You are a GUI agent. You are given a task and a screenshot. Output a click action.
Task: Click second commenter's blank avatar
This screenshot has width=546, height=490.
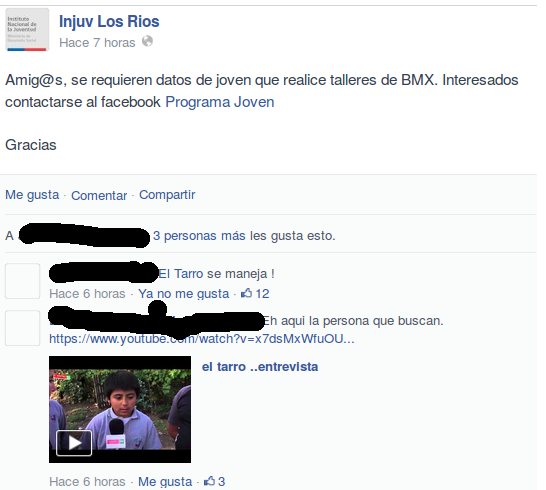23,328
